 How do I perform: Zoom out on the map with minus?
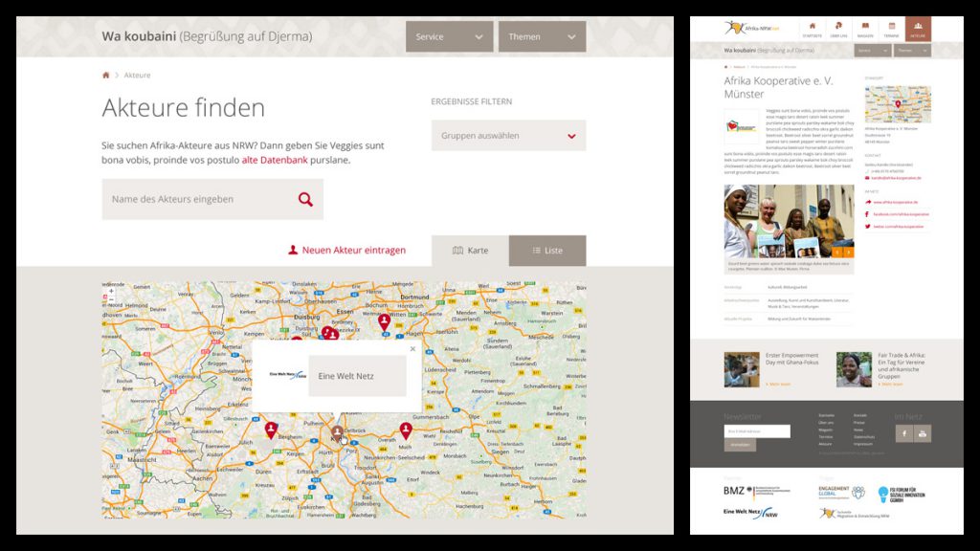pyautogui.click(x=111, y=299)
